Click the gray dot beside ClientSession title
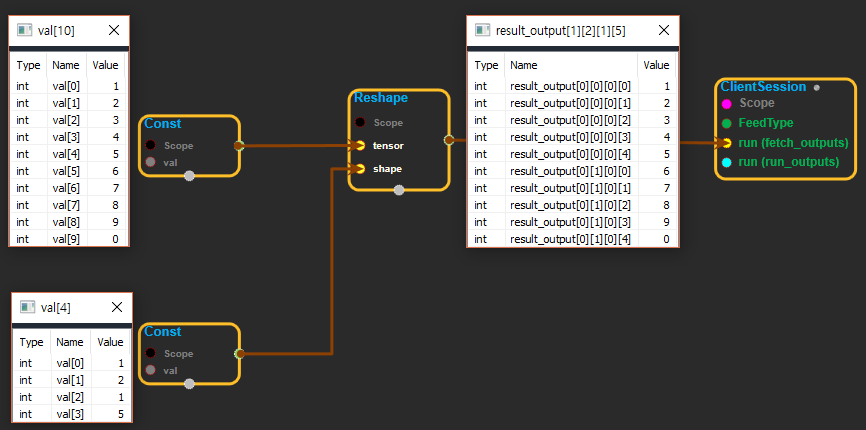The height and width of the screenshot is (430, 866). coord(817,88)
